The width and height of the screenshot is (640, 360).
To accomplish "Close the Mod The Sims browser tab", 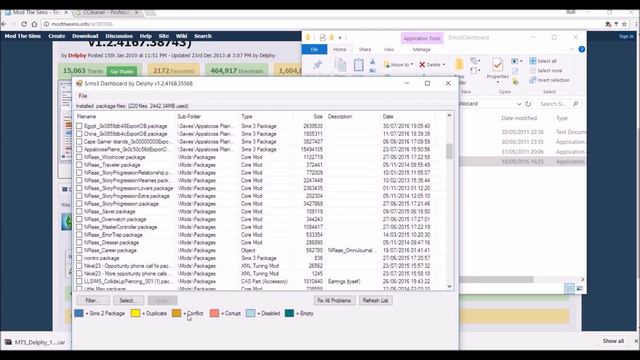I will (66, 13).
